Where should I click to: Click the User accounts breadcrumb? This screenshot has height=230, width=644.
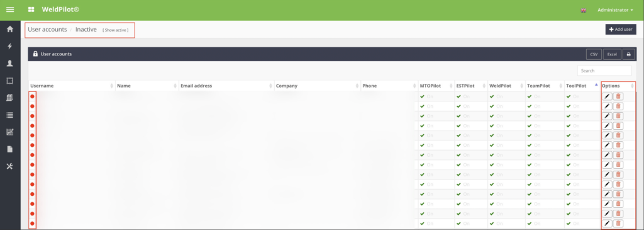click(47, 30)
